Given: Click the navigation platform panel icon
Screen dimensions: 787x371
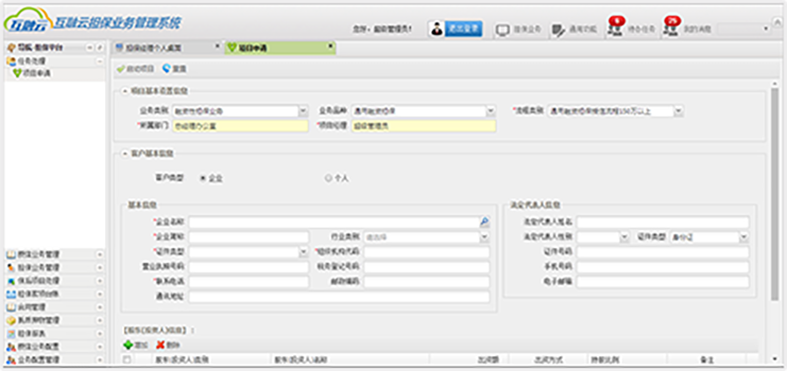Looking at the screenshot, I should point(11,47).
